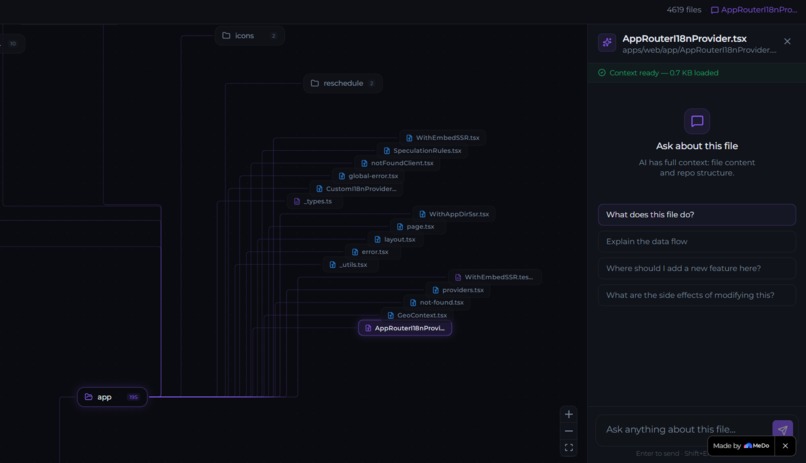Select the GeoContext.tsx file node
The image size is (806, 463).
tap(417, 315)
